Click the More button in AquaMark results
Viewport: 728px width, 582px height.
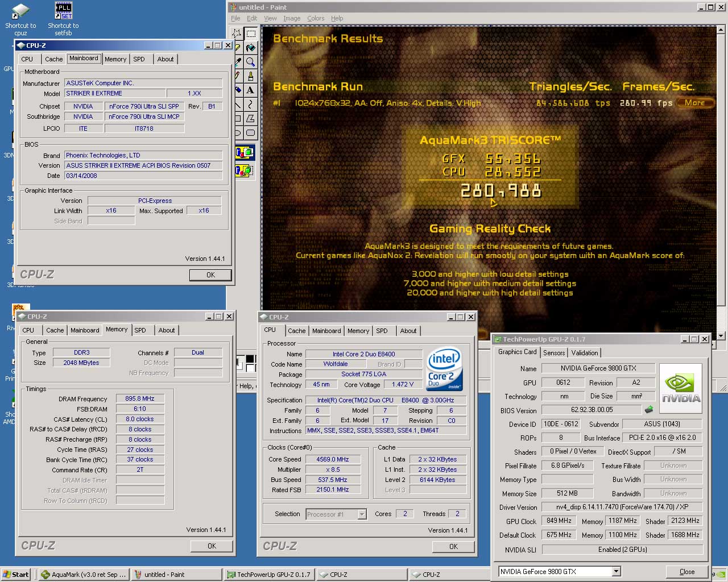coord(694,103)
